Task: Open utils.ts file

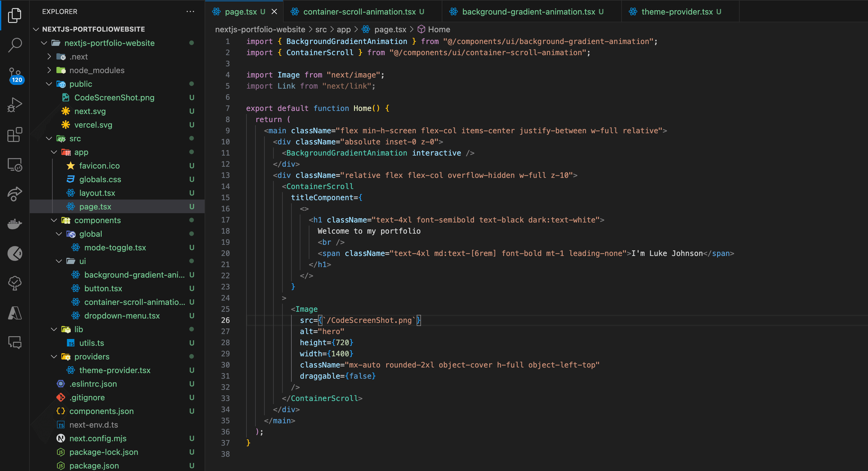Action: (x=117, y=343)
